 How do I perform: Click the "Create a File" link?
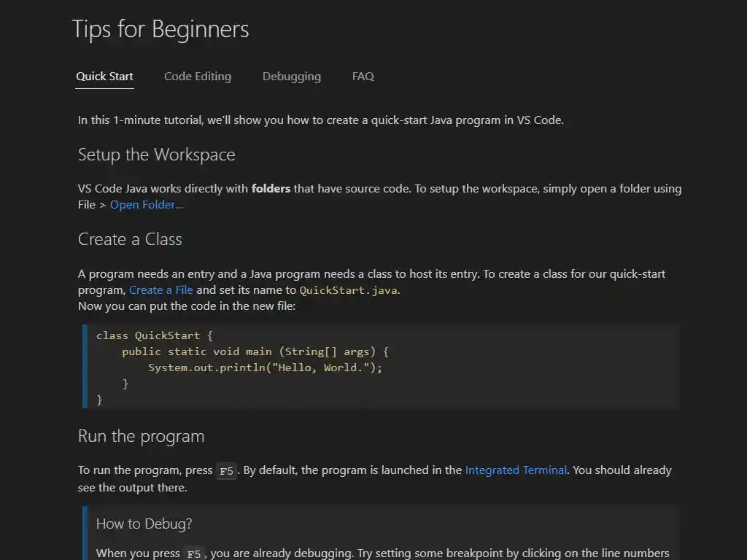(x=160, y=289)
